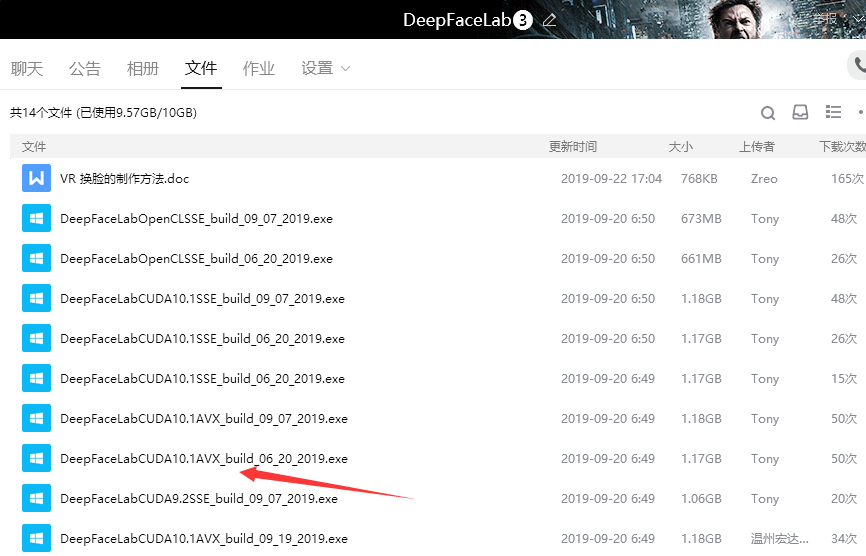Click the exe icon of CUDA10.1SSE_06_20 row with 26次

pos(36,338)
